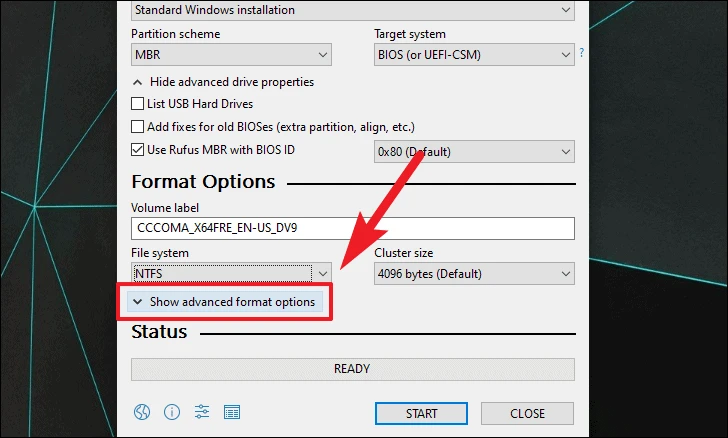Click the Partition scheme label

(176, 34)
